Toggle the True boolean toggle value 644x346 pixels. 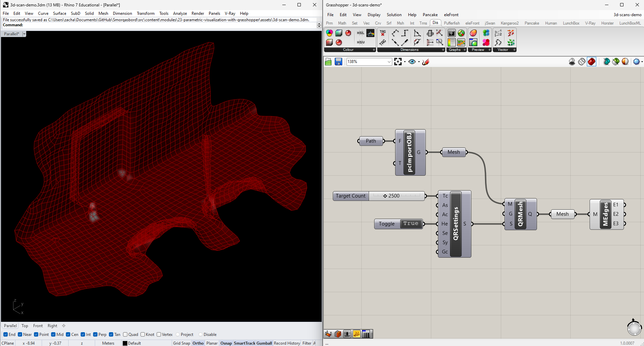coord(411,224)
